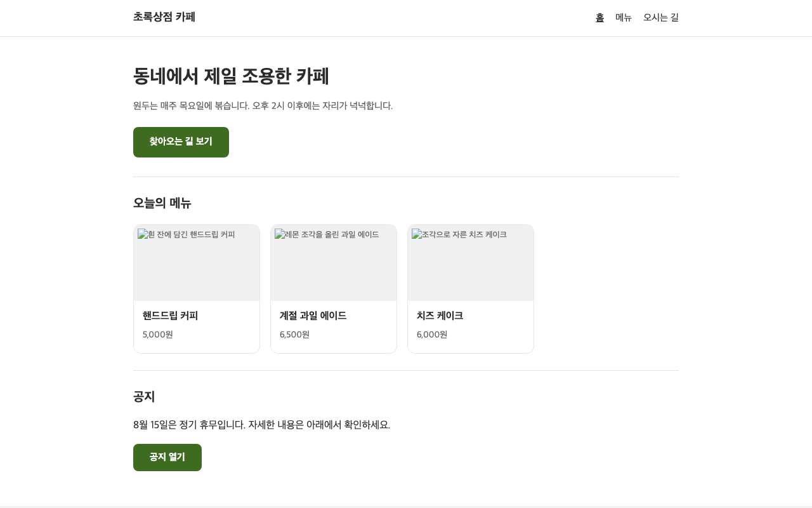Open the 메뉴 navigation link
812x508 pixels.
[624, 18]
